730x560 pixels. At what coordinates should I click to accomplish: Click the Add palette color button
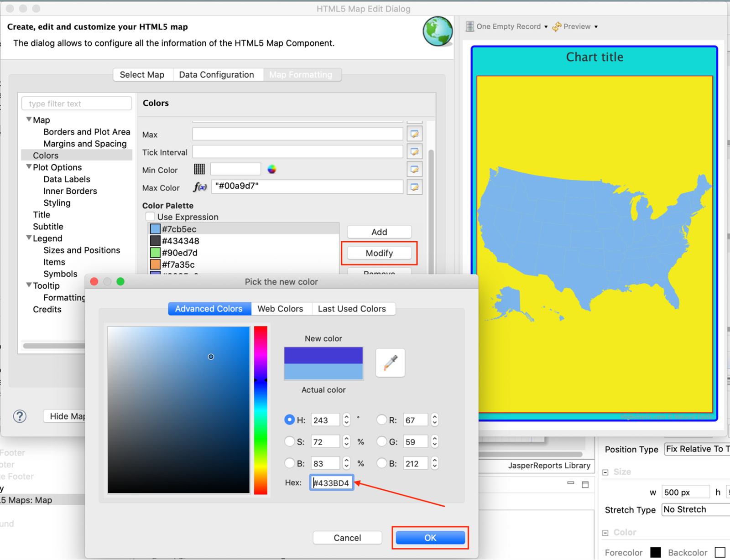pos(379,232)
